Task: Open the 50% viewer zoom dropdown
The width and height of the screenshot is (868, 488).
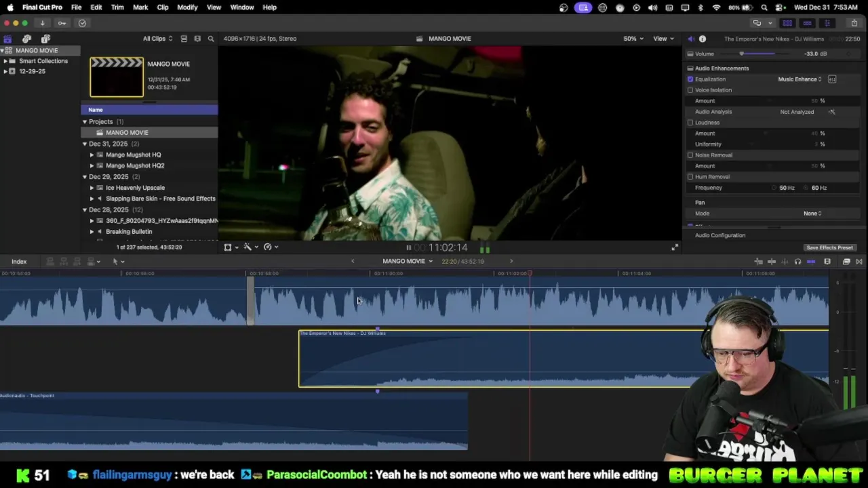Action: [x=633, y=39]
